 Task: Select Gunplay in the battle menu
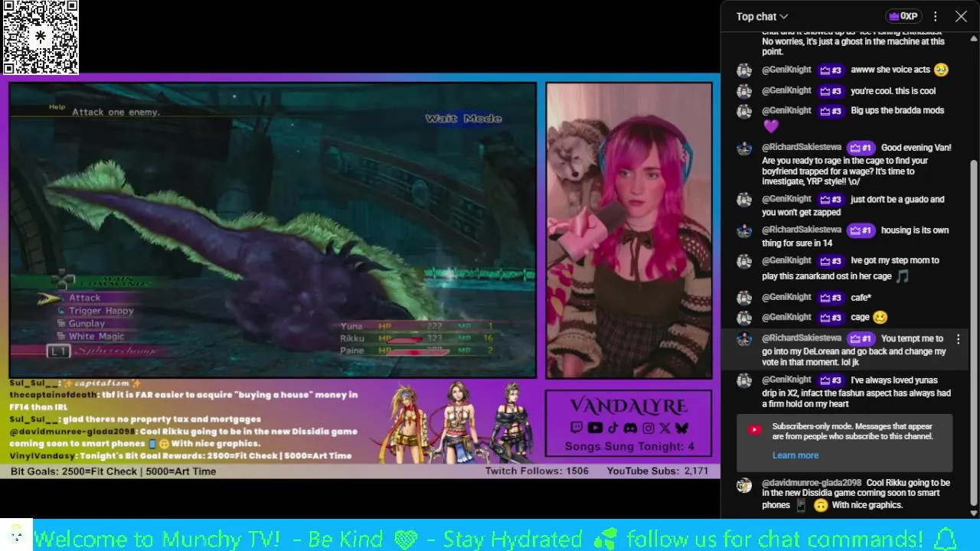click(x=87, y=324)
